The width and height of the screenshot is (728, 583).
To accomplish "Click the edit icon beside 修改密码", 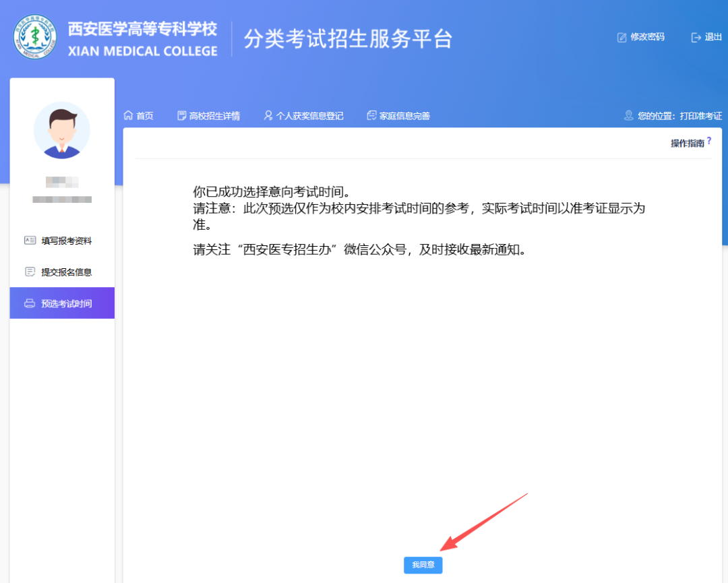I will (x=621, y=38).
